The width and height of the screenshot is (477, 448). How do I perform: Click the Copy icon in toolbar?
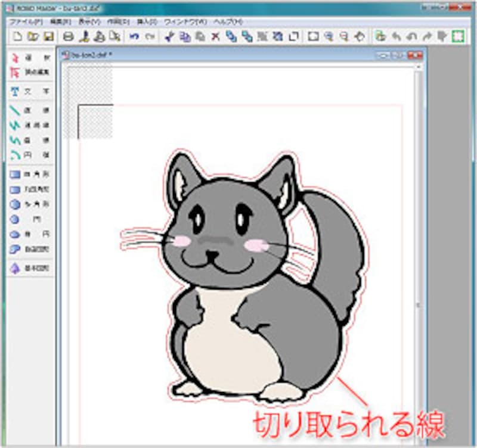[185, 36]
